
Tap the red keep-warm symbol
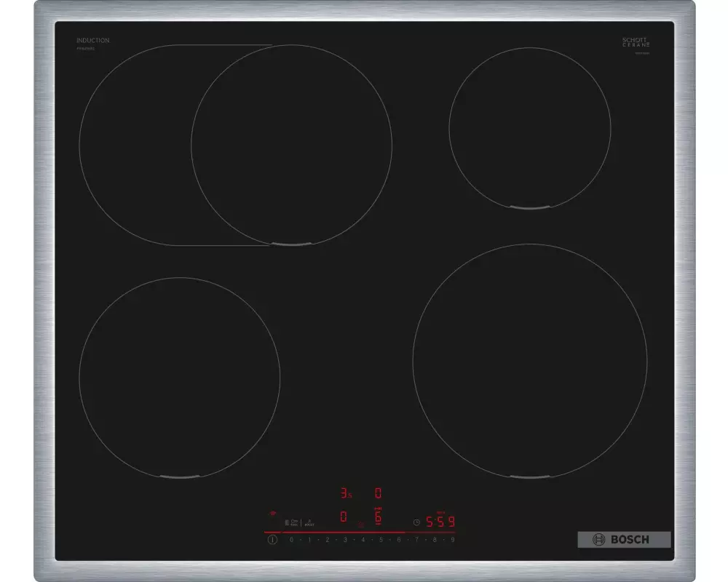click(x=361, y=525)
